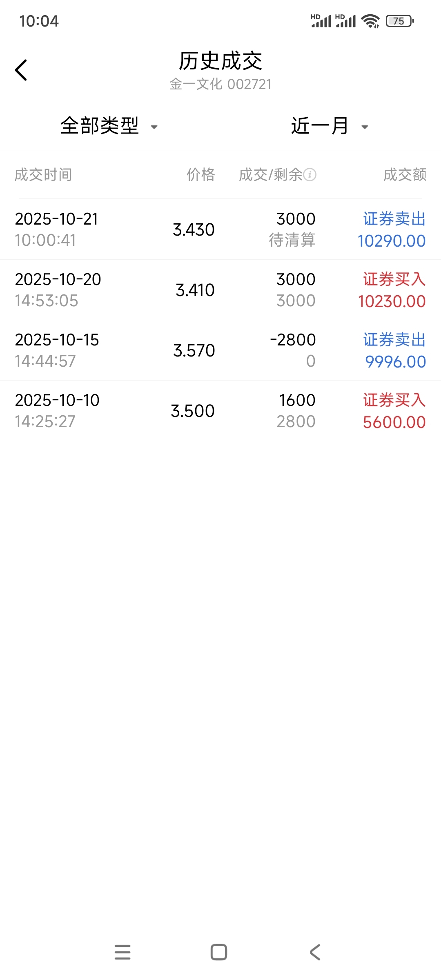Tap the 成交时间 column header
This screenshot has height=980, width=441.
(43, 175)
